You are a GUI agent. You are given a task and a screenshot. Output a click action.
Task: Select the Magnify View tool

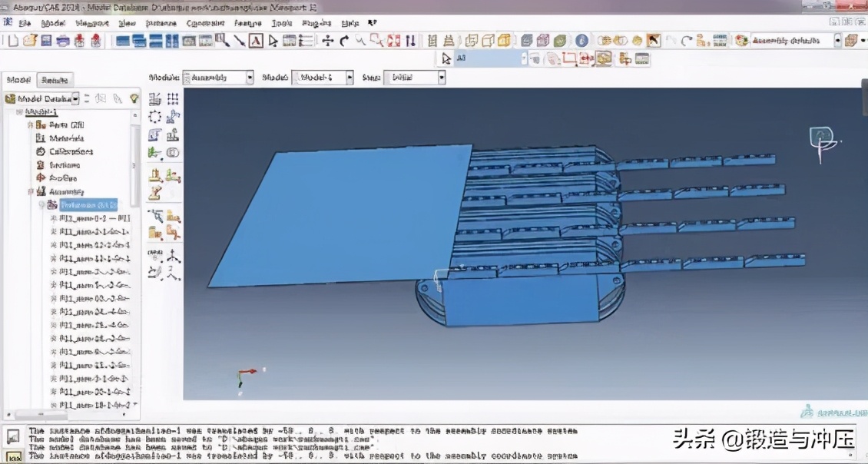(360, 41)
